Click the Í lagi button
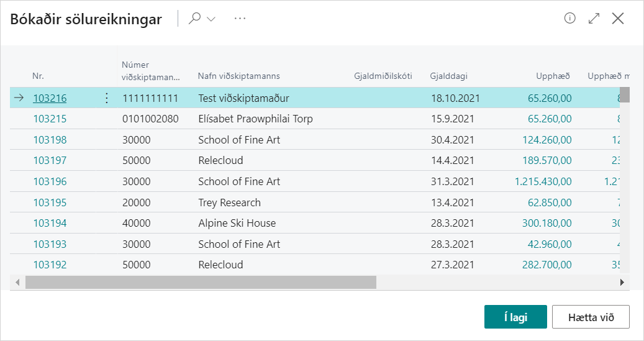644x341 pixels. click(515, 317)
